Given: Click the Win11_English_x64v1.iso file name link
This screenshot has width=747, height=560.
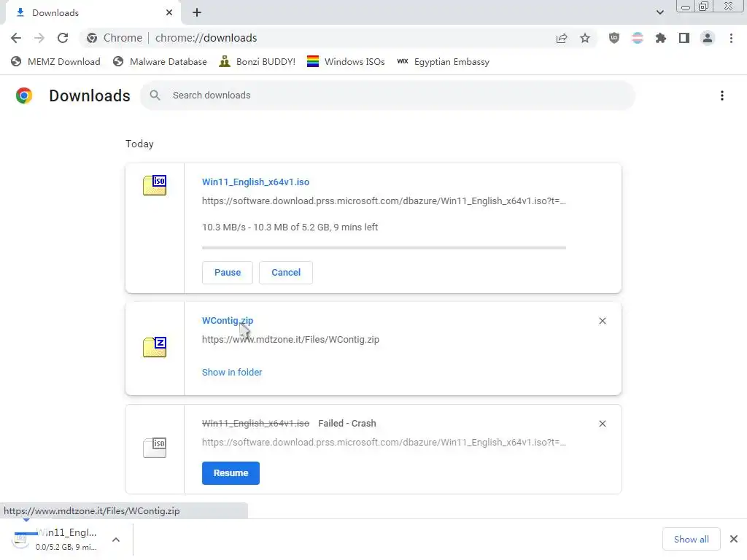Looking at the screenshot, I should coord(256,182).
